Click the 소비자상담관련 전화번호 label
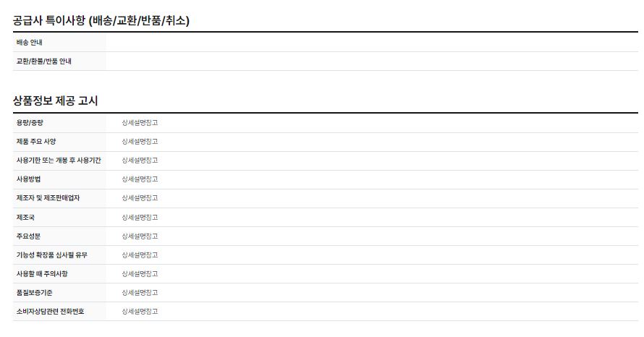644x337 pixels. (50, 311)
